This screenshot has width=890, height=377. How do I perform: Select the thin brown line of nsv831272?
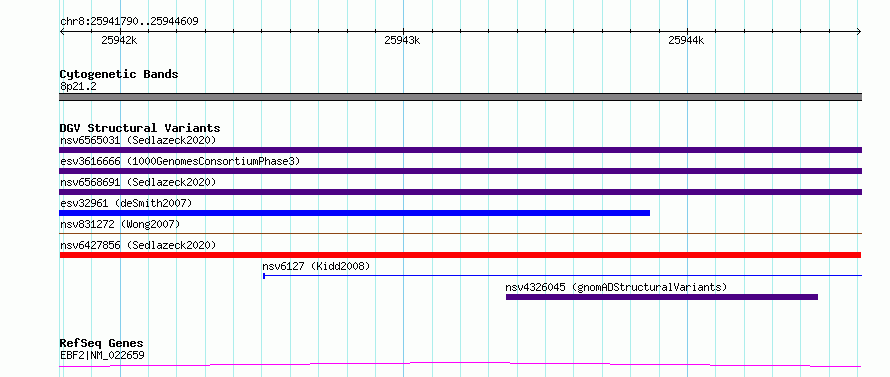pyautogui.click(x=460, y=233)
